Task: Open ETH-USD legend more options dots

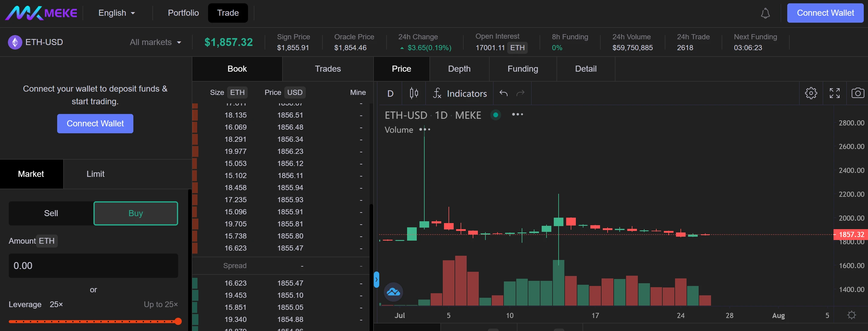Action: pos(517,115)
